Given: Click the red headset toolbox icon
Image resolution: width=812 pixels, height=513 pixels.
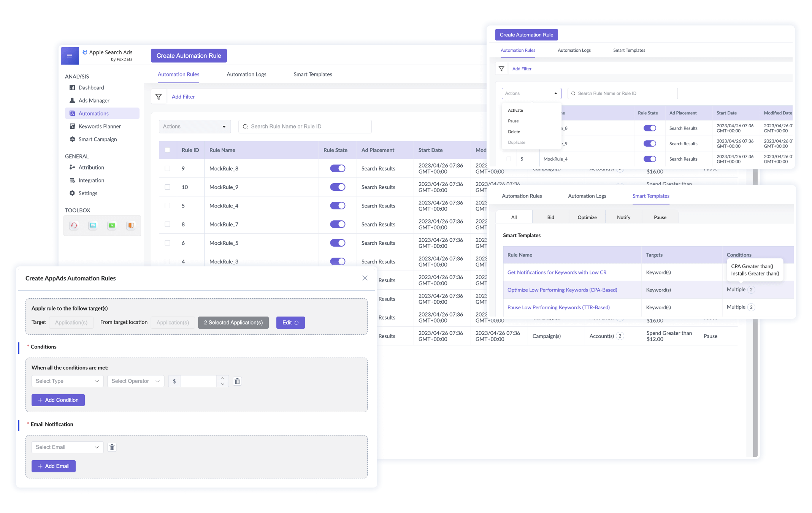Looking at the screenshot, I should [74, 225].
